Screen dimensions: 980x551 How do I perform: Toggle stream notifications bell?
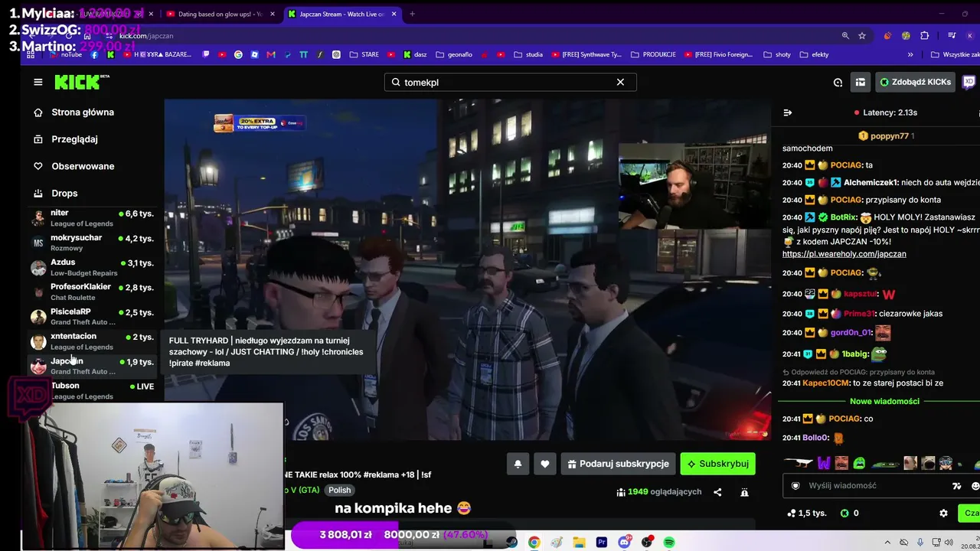pos(518,464)
